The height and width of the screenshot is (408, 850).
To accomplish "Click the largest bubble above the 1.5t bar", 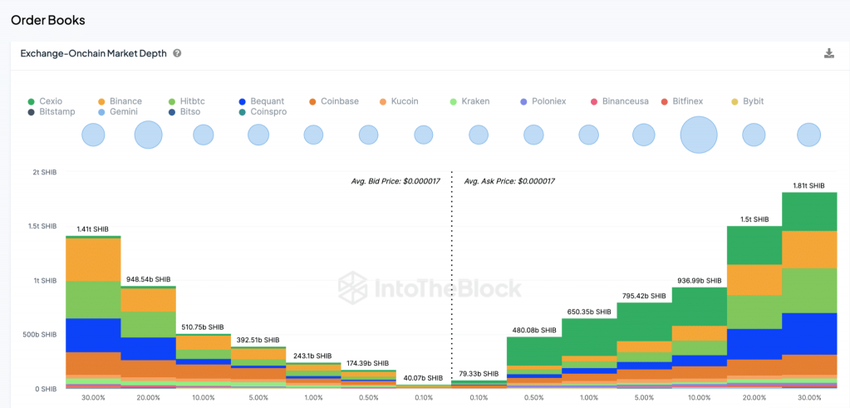I will click(x=699, y=134).
